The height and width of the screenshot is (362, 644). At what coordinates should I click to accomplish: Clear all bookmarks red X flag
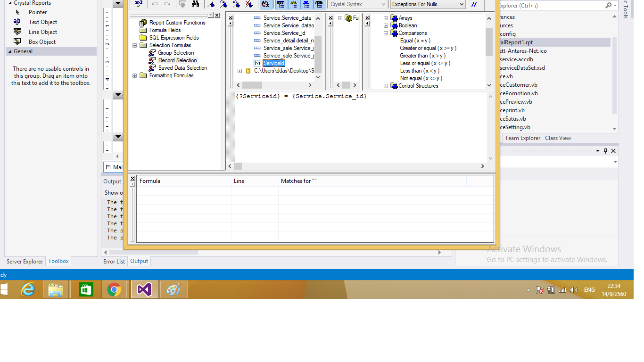[249, 4]
